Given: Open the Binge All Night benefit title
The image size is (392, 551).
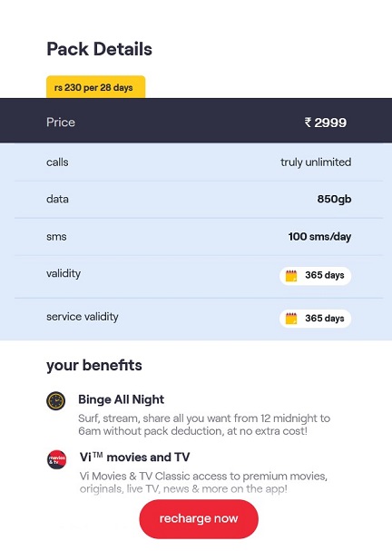Looking at the screenshot, I should point(122,399).
